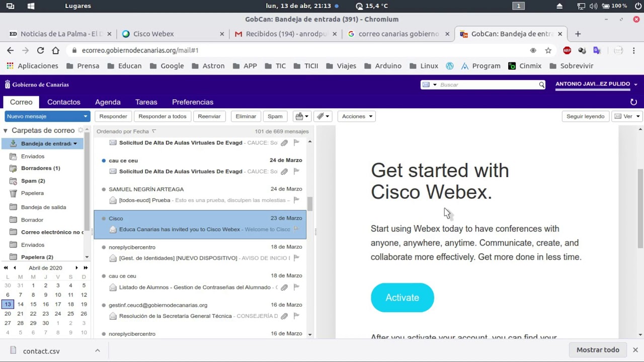The image size is (644, 362).
Task: Mark message as Spam
Action: (x=275, y=116)
